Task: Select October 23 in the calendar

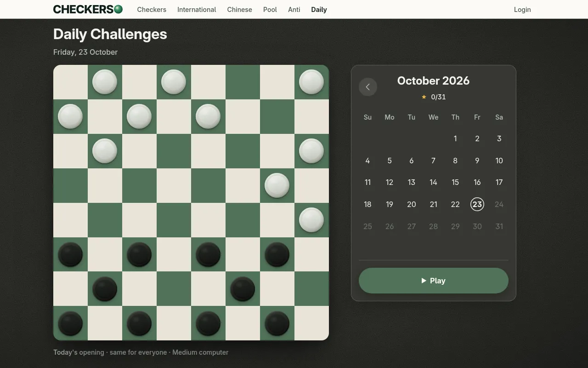Action: (x=477, y=204)
